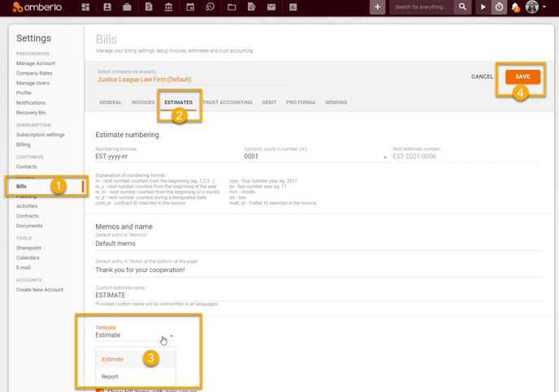559x392 pixels.
Task: Open the time and expenses clock icon
Action: pos(210,6)
